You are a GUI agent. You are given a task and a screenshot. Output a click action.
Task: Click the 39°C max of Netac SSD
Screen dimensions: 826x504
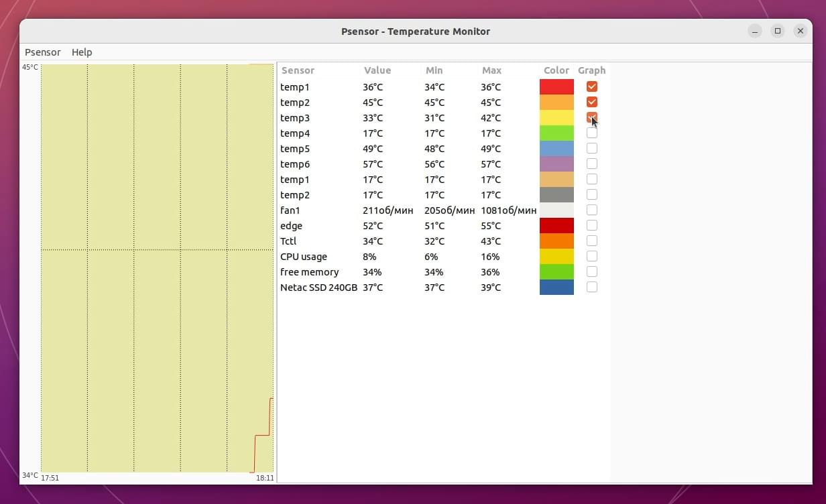tap(491, 288)
